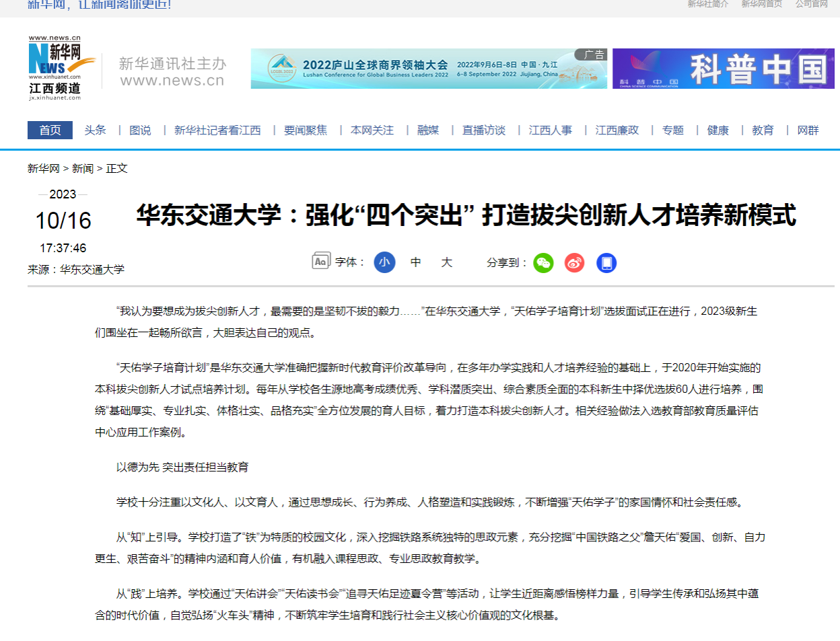The width and height of the screenshot is (840, 641).
Task: Go to 头条 headlines menu
Action: (95, 130)
